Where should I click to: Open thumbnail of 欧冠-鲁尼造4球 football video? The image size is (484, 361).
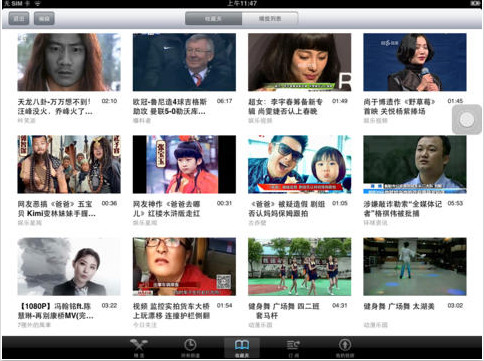pos(184,62)
